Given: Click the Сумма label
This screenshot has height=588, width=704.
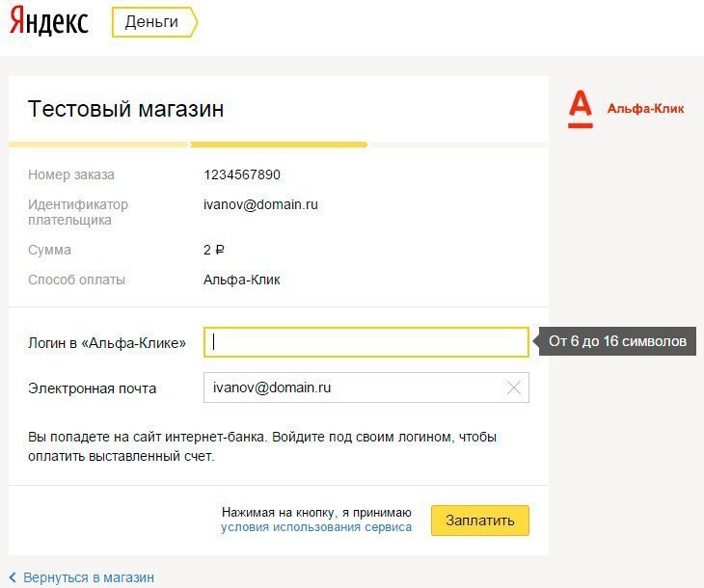Looking at the screenshot, I should tap(49, 250).
